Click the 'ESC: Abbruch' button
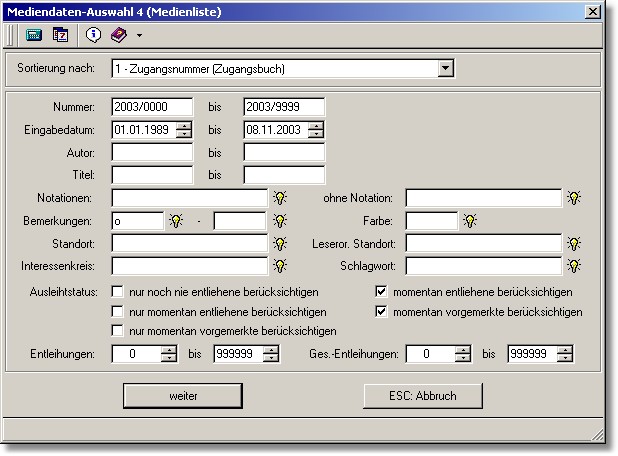 coord(422,396)
